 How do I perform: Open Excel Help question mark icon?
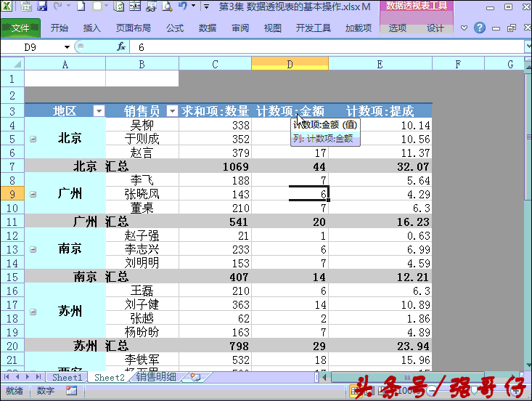tap(480, 28)
